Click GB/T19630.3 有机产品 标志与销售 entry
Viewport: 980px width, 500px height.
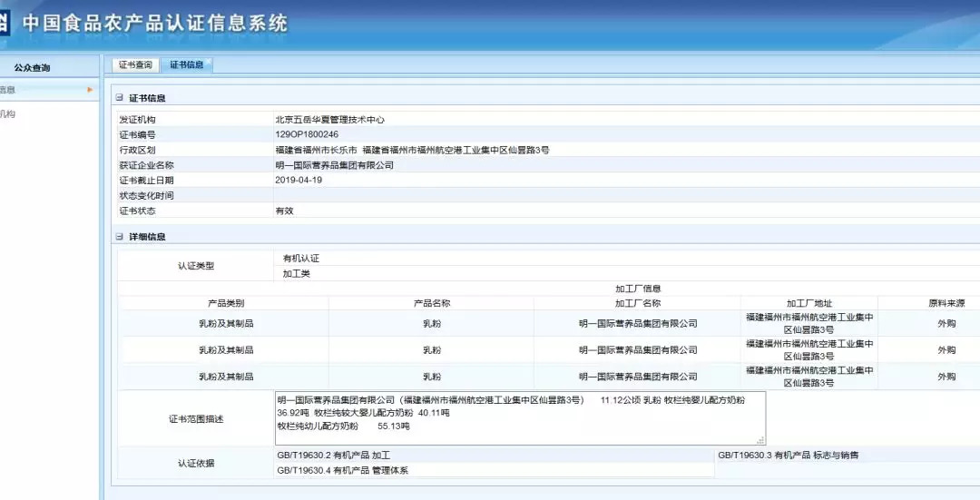(x=789, y=455)
